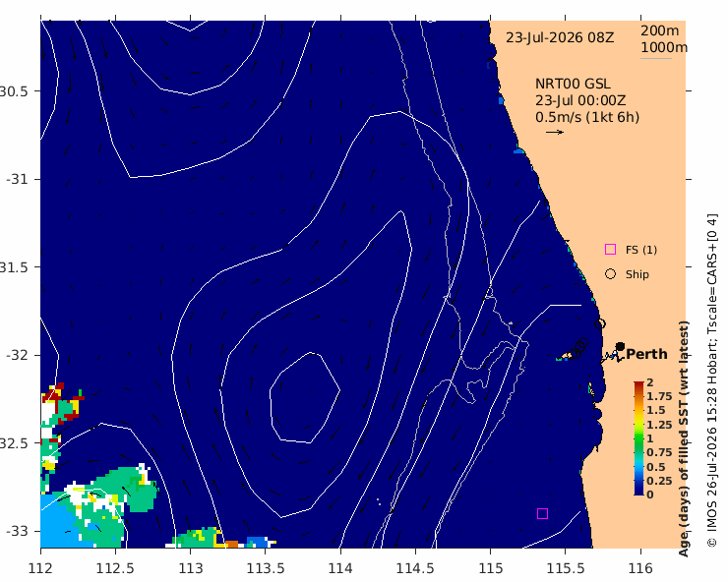Click the magenta FS square legend marker
This screenshot has width=728, height=582.
click(x=610, y=250)
